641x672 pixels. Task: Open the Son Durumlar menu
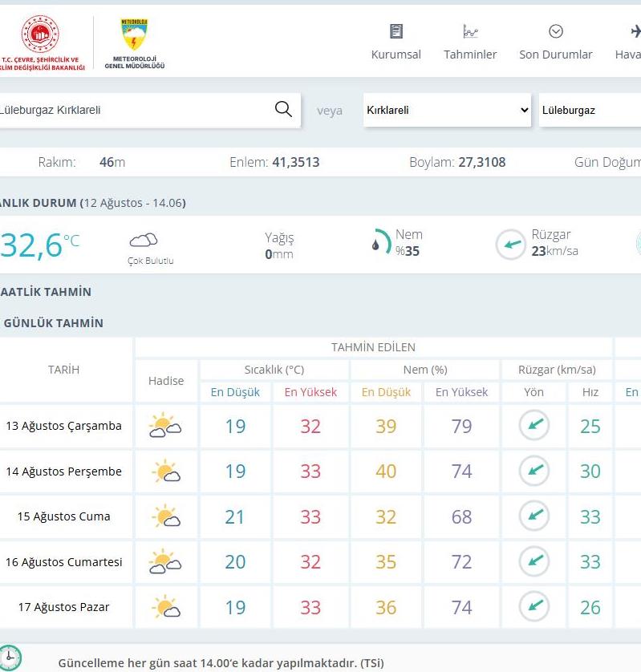pyautogui.click(x=555, y=42)
